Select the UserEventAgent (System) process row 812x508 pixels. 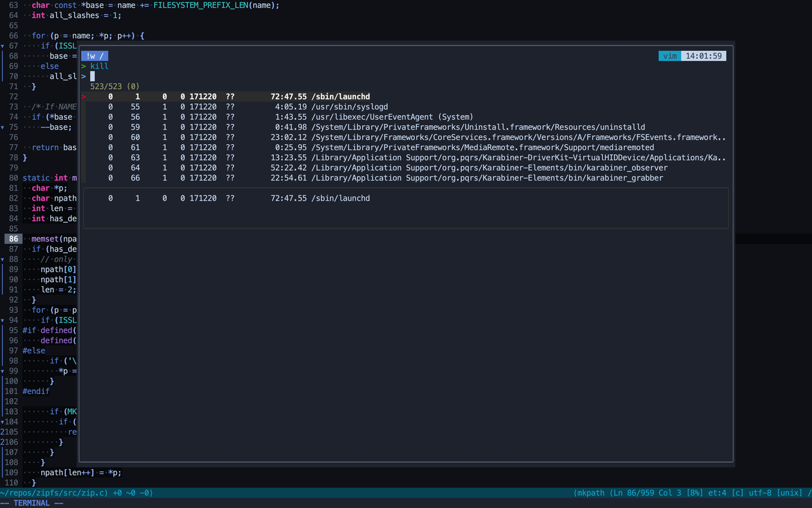pyautogui.click(x=405, y=117)
